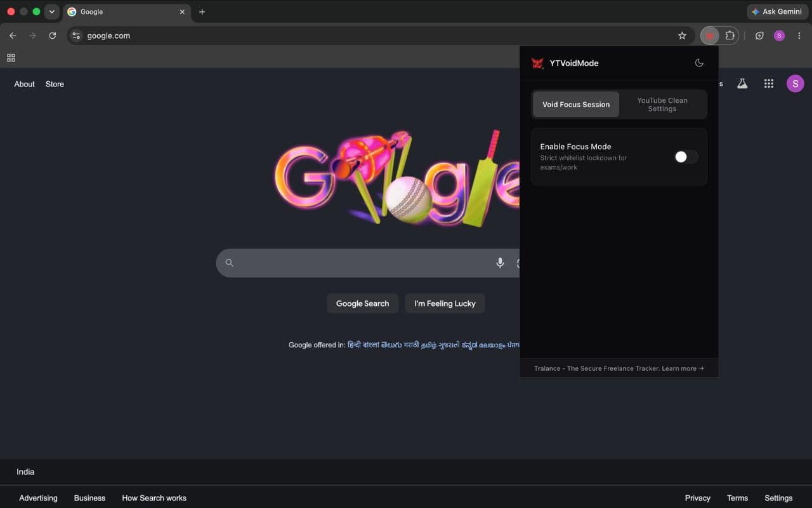Click the performance icon next to profile
The width and height of the screenshot is (812, 508).
point(759,36)
